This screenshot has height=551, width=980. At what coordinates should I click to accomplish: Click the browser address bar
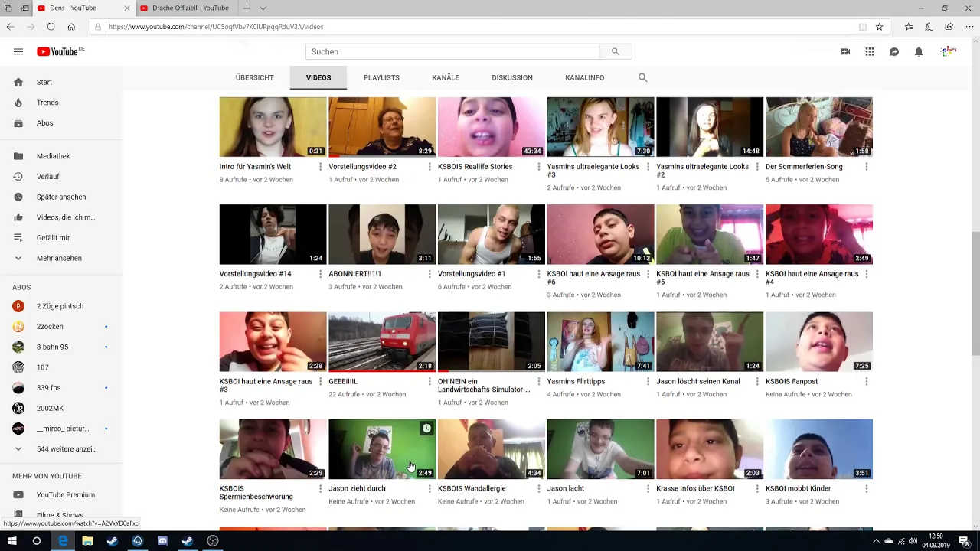(x=475, y=27)
